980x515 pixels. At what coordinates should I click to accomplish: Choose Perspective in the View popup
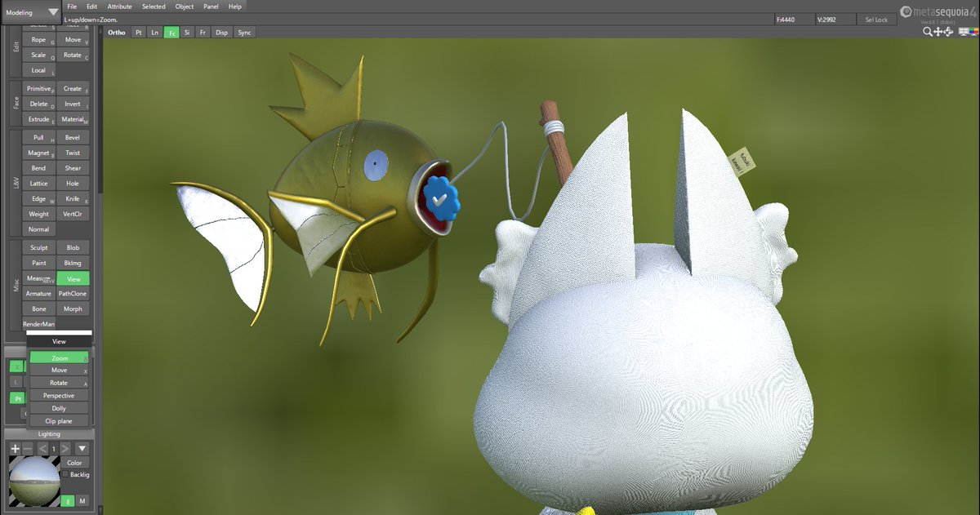(x=59, y=396)
